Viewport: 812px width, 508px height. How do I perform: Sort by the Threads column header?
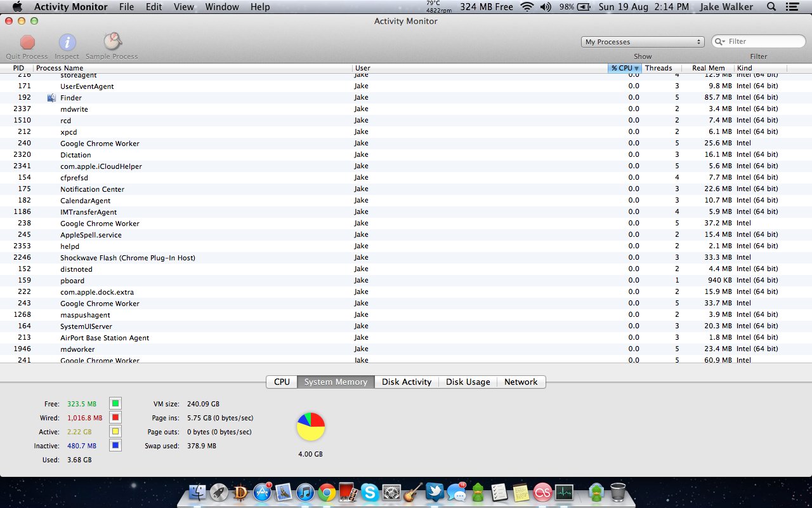click(x=662, y=68)
